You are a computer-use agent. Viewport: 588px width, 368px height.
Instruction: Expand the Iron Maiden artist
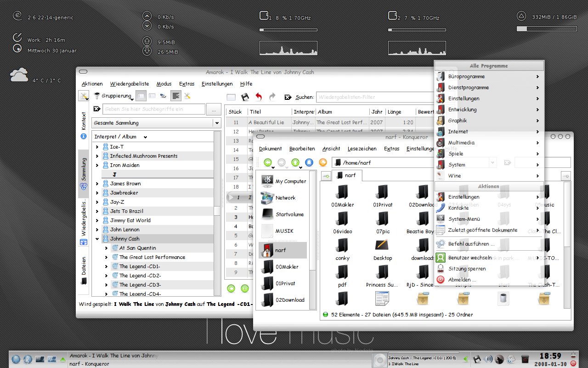coord(97,165)
